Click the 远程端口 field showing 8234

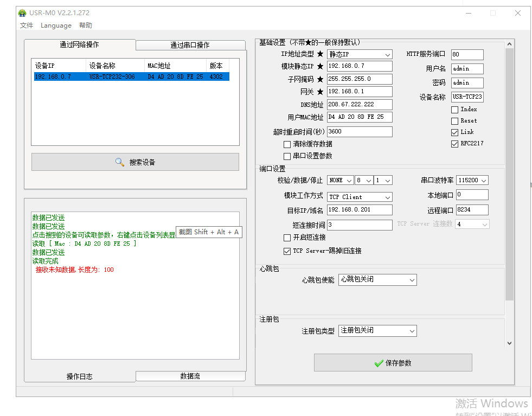(x=472, y=210)
